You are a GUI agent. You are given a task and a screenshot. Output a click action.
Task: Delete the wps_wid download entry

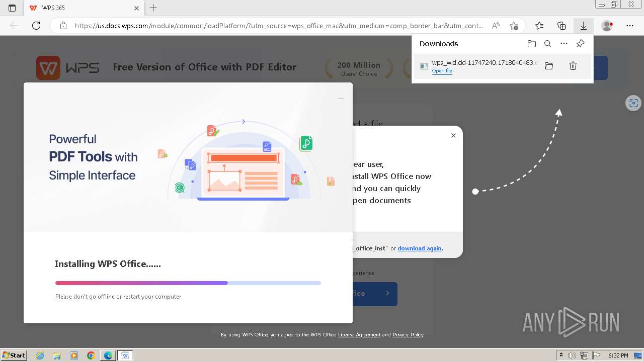[573, 66]
